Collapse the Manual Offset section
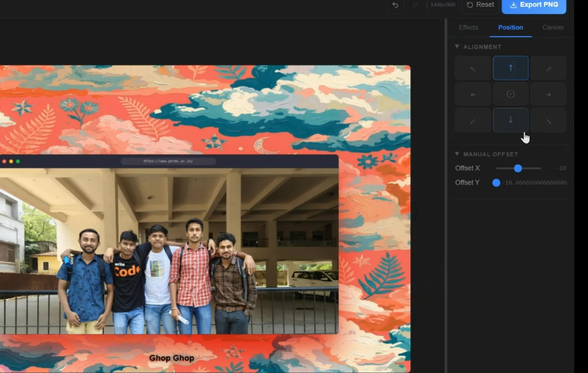 tap(457, 154)
